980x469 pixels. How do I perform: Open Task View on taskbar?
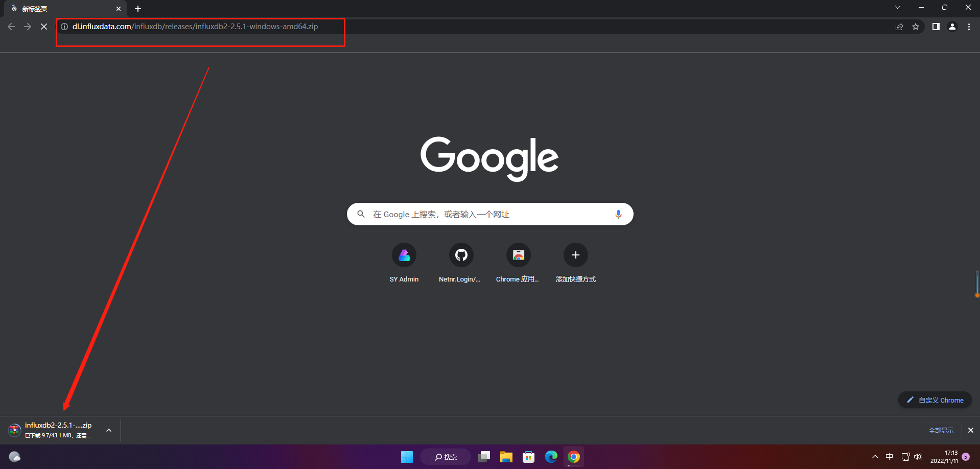pos(484,457)
